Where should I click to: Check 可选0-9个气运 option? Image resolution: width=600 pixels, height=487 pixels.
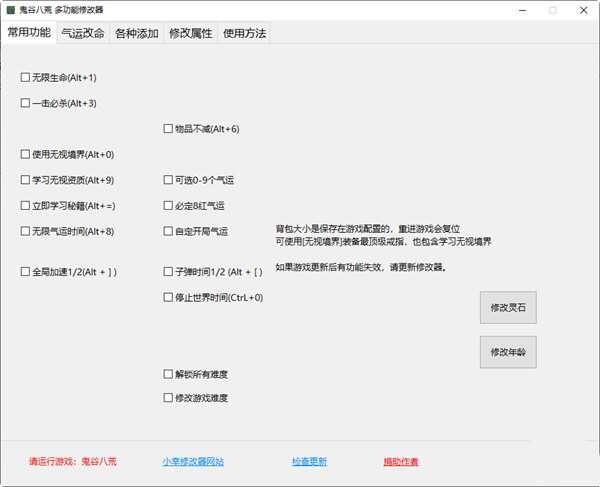pyautogui.click(x=168, y=180)
